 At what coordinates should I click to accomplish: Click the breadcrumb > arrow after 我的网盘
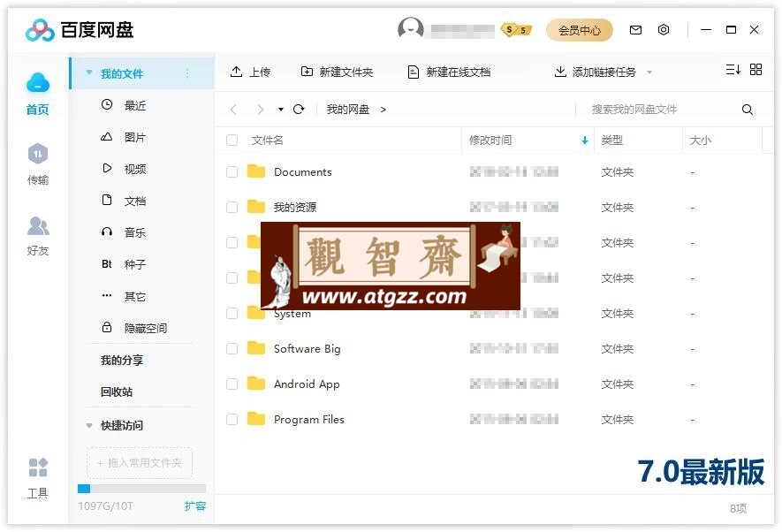[383, 110]
